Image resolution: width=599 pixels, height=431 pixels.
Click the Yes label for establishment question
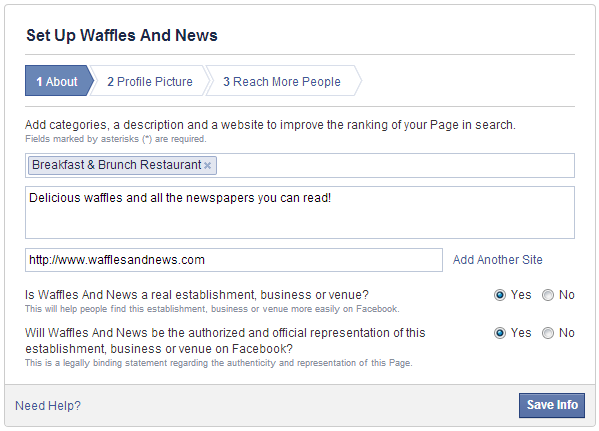pyautogui.click(x=521, y=295)
